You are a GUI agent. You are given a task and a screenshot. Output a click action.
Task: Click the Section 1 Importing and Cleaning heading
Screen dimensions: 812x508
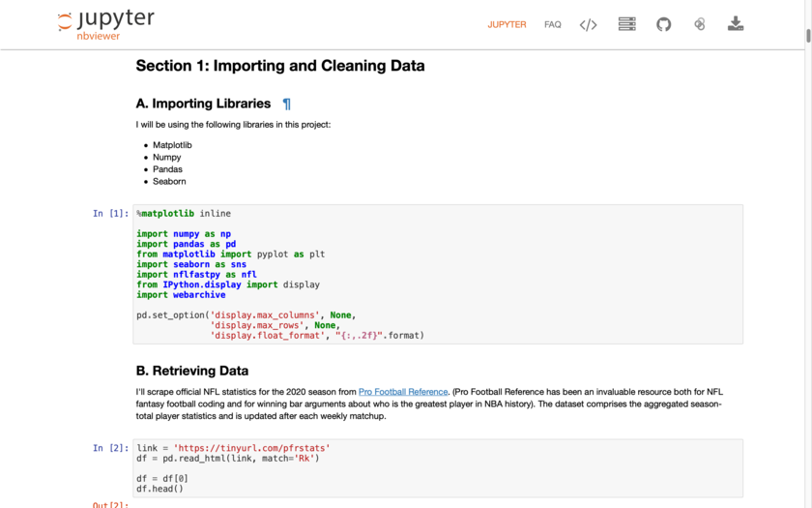280,66
